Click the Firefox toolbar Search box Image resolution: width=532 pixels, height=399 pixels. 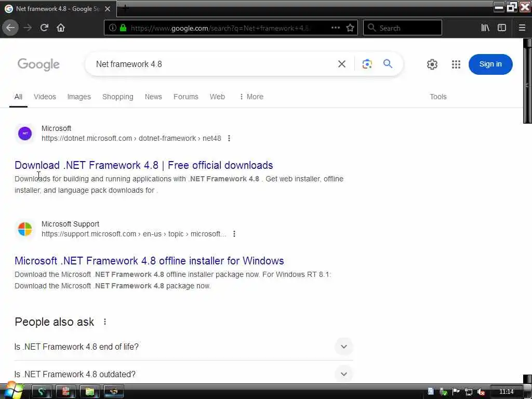pyautogui.click(x=403, y=28)
